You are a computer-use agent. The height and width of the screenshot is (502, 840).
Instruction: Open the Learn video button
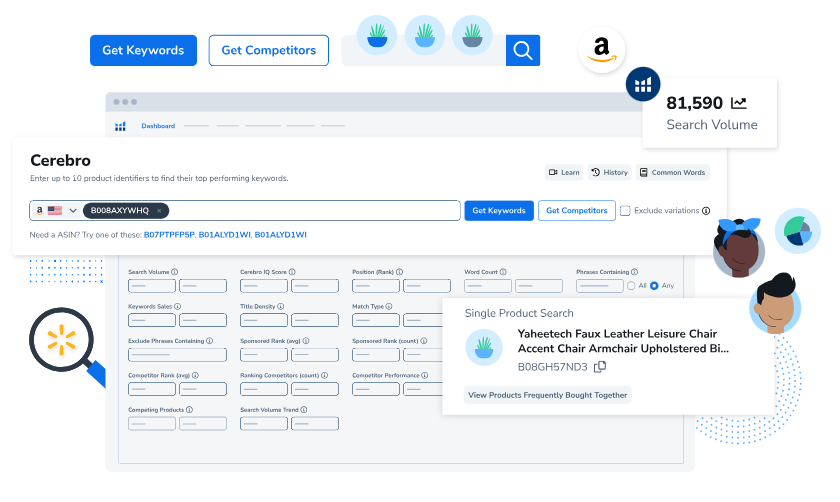pyautogui.click(x=564, y=173)
